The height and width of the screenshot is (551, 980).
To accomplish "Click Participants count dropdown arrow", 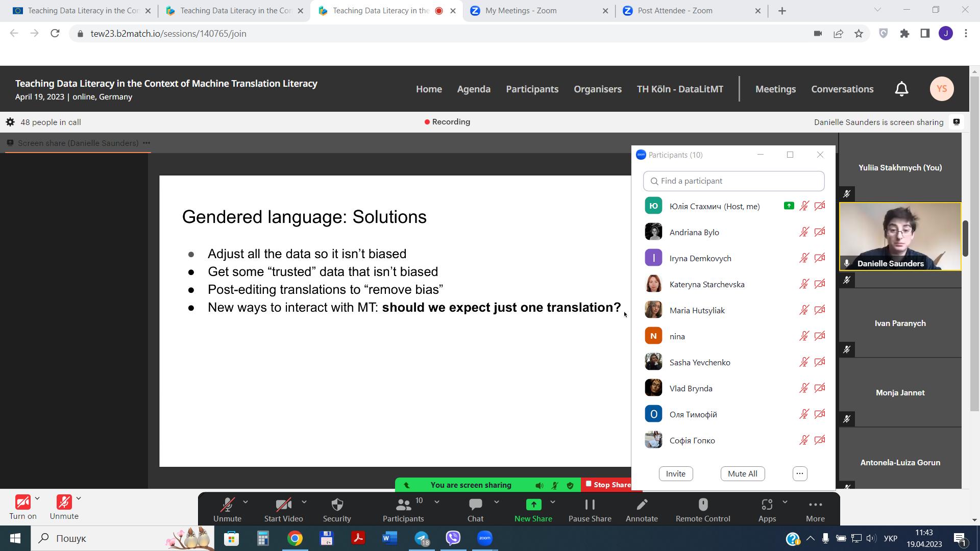I will click(x=436, y=503).
